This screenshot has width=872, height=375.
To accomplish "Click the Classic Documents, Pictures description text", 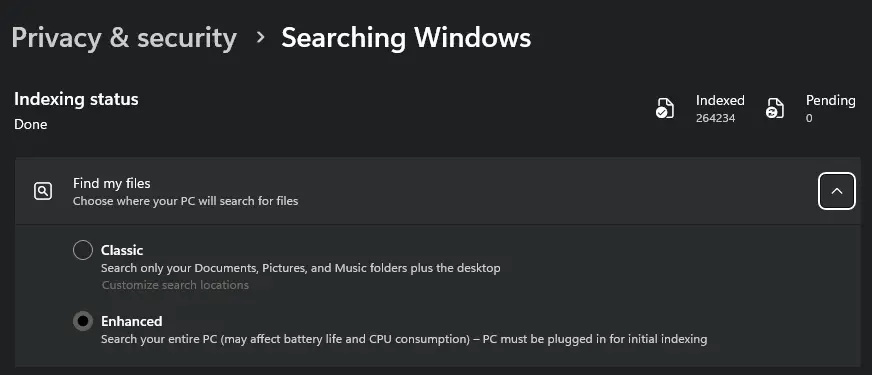I will tap(300, 268).
